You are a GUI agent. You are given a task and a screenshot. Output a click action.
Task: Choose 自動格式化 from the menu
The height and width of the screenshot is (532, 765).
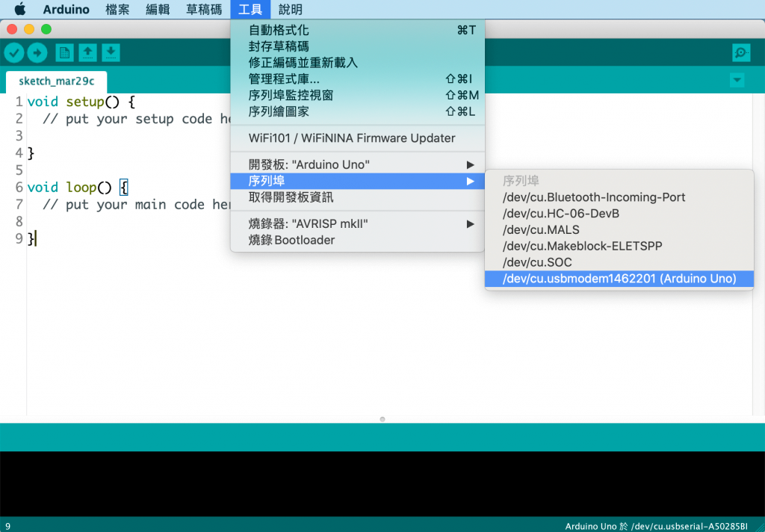[x=358, y=30]
